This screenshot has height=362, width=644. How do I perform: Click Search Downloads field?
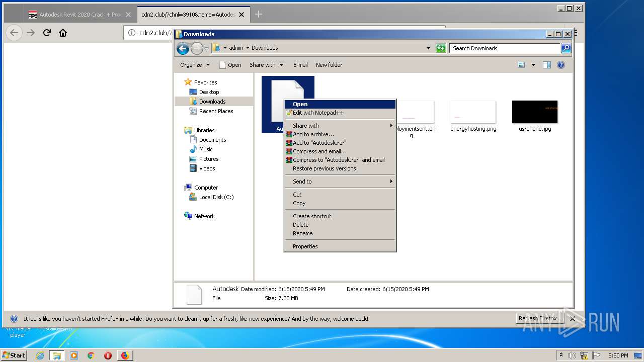[505, 48]
